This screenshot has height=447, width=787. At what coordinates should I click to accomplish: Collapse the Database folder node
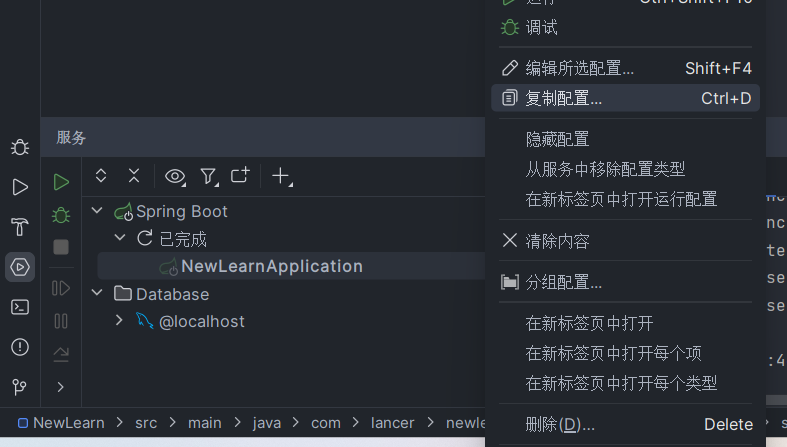pyautogui.click(x=97, y=293)
